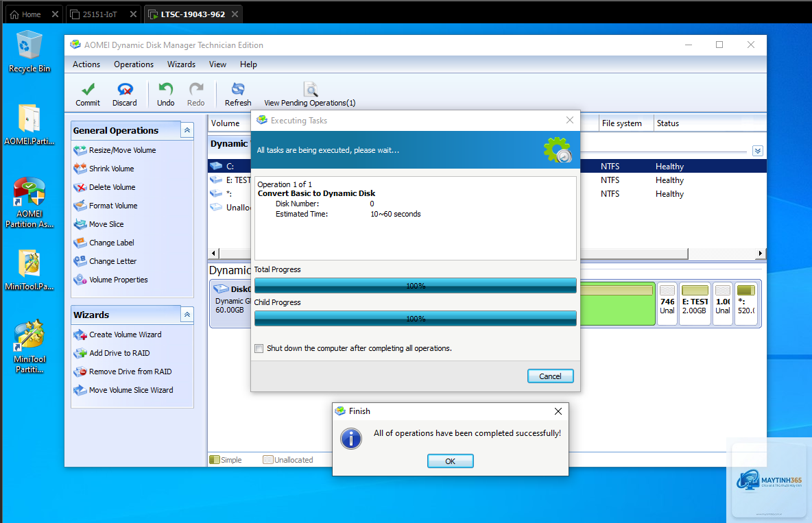812x523 pixels.
Task: Open the Wizards menu
Action: 181,64
